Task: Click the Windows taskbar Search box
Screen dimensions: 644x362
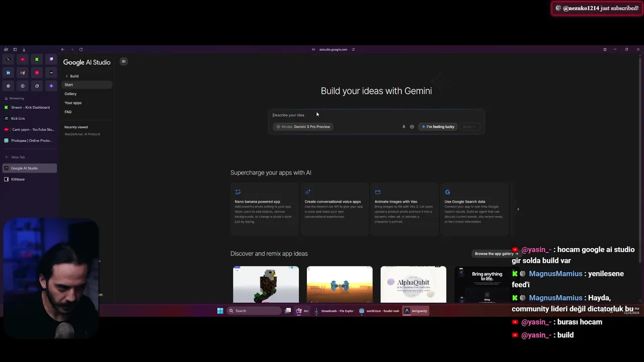Action: [x=254, y=311]
